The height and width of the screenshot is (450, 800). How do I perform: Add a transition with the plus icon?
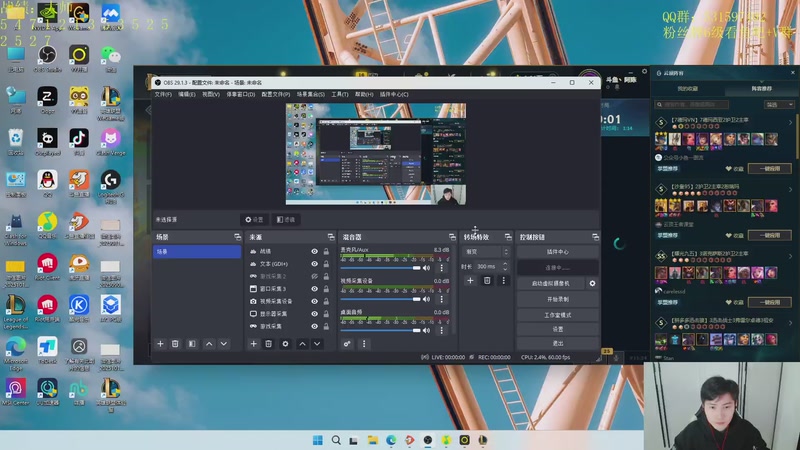pyautogui.click(x=470, y=280)
